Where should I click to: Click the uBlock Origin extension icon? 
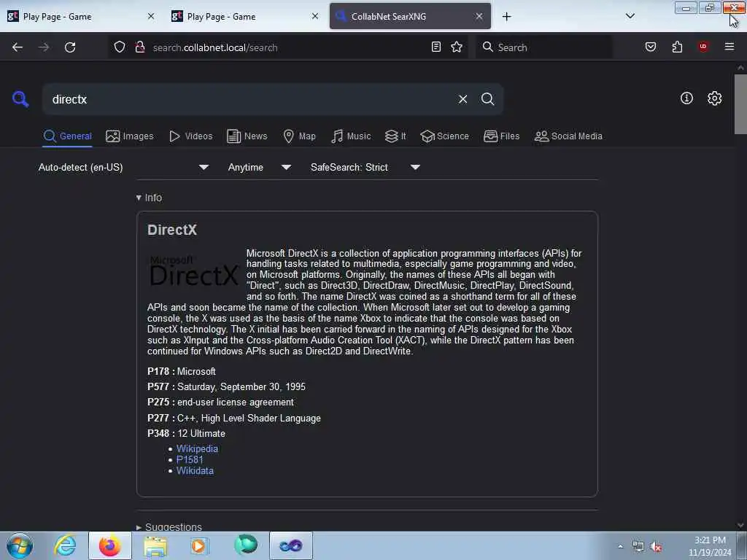703,47
